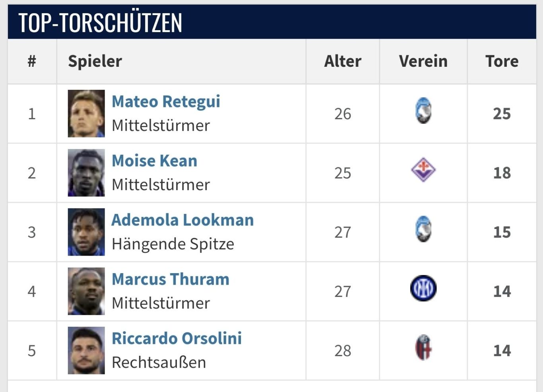The width and height of the screenshot is (543, 392).
Task: Click the Spieler column header
Action: coord(95,62)
